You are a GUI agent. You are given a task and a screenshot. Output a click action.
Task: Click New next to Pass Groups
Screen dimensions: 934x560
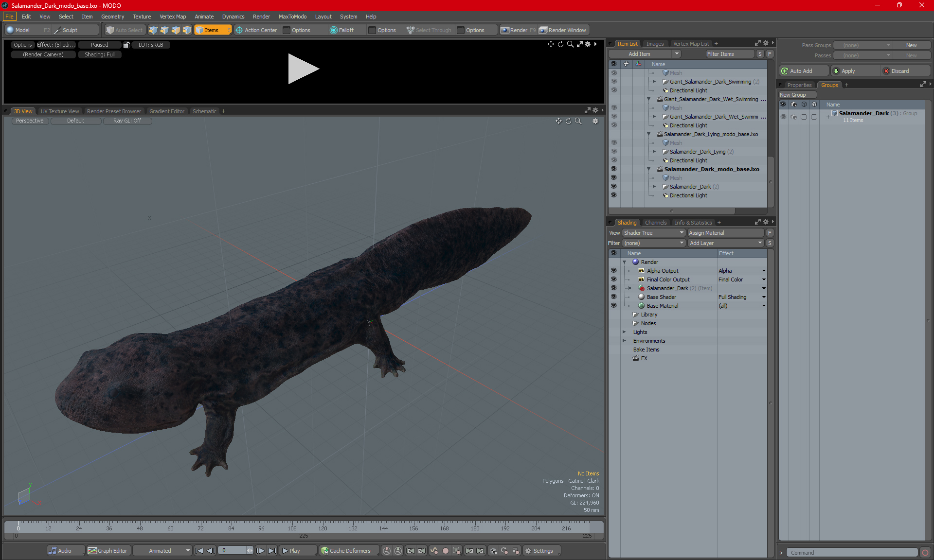tap(911, 45)
